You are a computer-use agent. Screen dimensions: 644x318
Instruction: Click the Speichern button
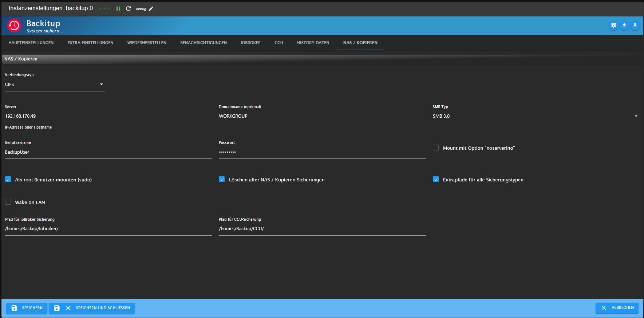coord(27,308)
